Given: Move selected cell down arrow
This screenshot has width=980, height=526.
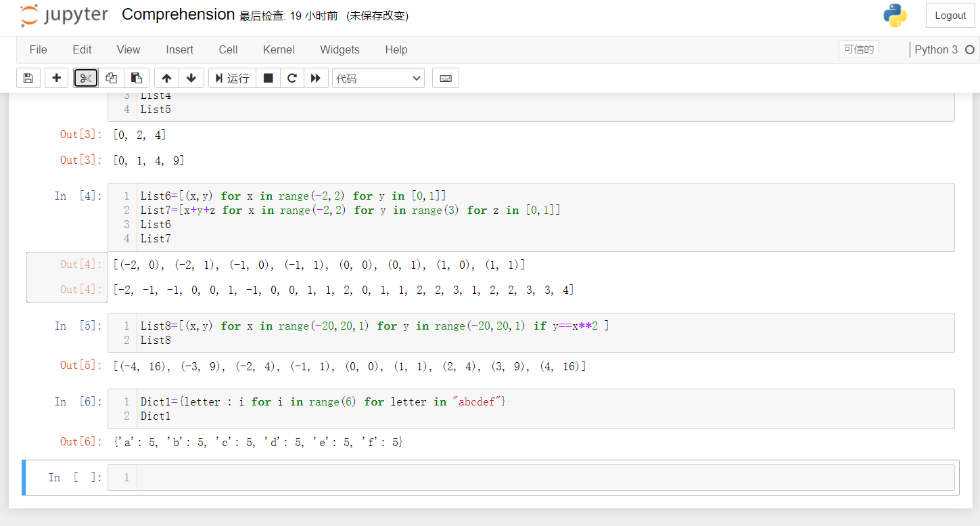Looking at the screenshot, I should coord(191,79).
